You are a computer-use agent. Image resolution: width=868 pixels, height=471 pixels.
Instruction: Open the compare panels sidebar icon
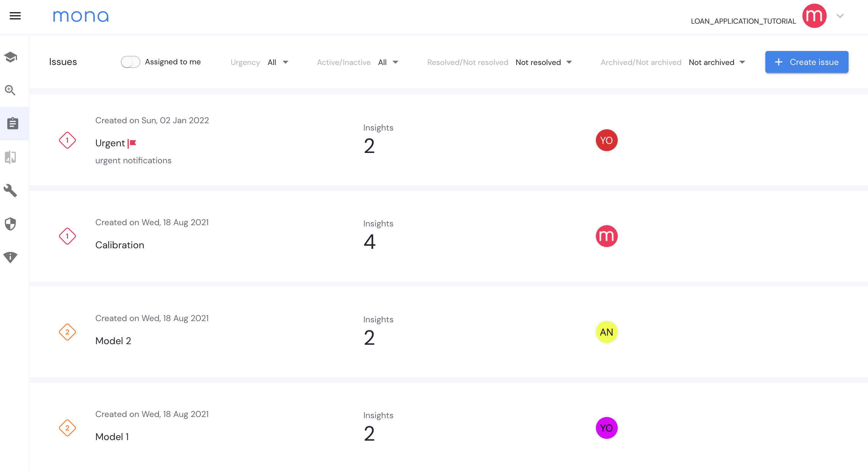tap(10, 157)
